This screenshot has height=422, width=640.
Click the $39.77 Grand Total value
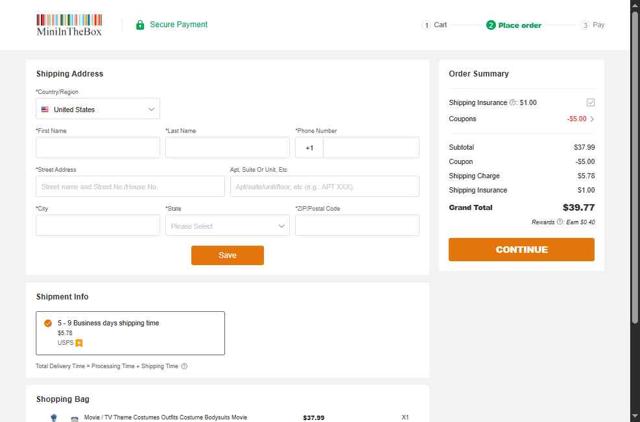[578, 207]
